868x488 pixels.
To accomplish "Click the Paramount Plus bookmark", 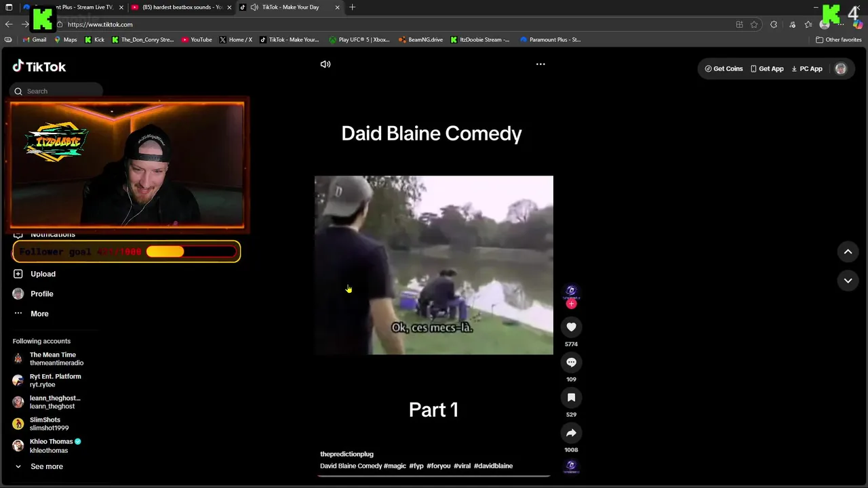I will (x=551, y=39).
